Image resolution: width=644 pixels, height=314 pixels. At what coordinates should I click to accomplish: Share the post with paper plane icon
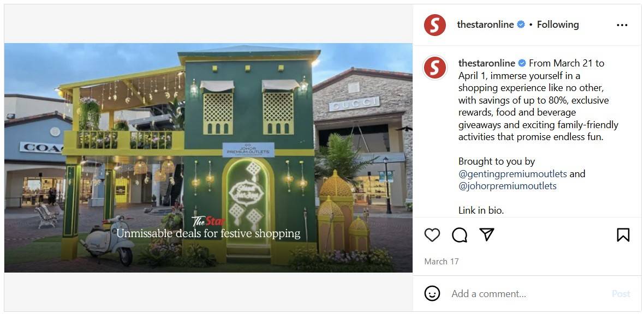tap(487, 234)
